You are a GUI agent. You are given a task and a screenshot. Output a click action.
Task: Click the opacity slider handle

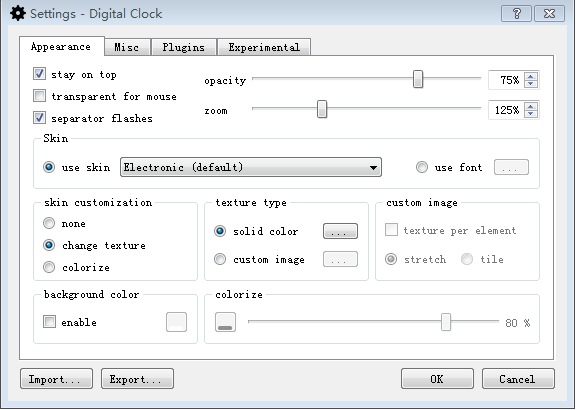pos(418,79)
